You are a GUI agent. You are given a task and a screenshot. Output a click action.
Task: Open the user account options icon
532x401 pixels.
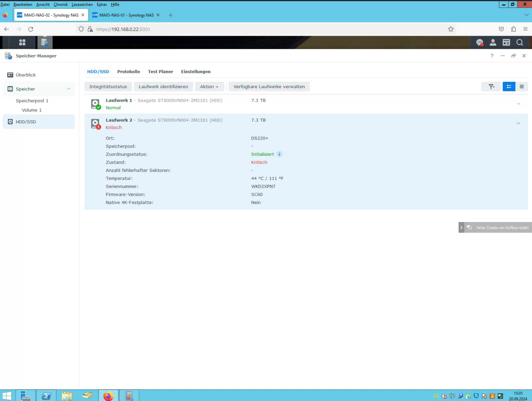point(493,43)
